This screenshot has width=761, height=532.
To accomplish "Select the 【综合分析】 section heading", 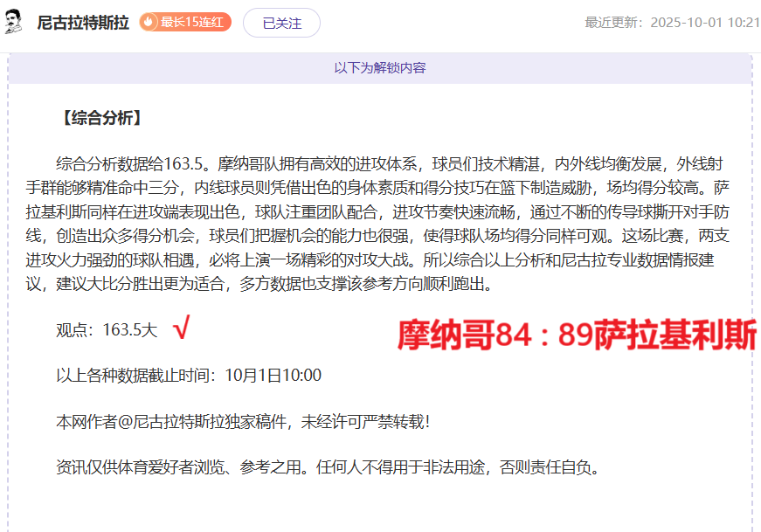I will 99,118.
